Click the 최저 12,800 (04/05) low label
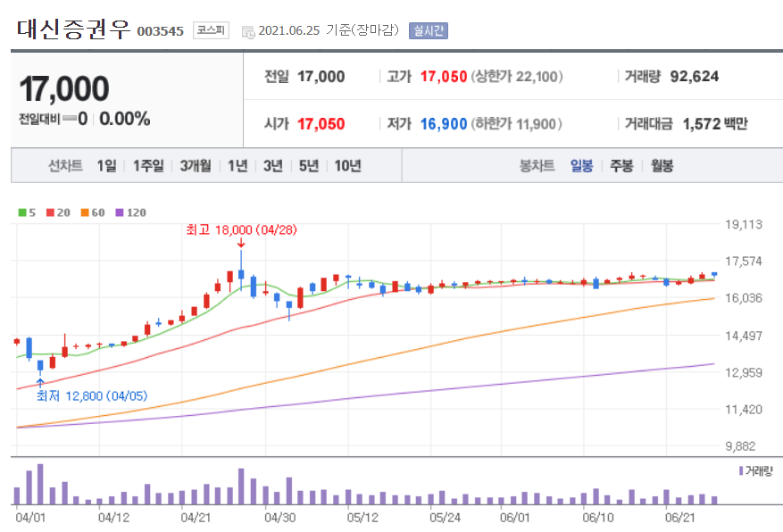Image resolution: width=783 pixels, height=532 pixels. pyautogui.click(x=92, y=395)
